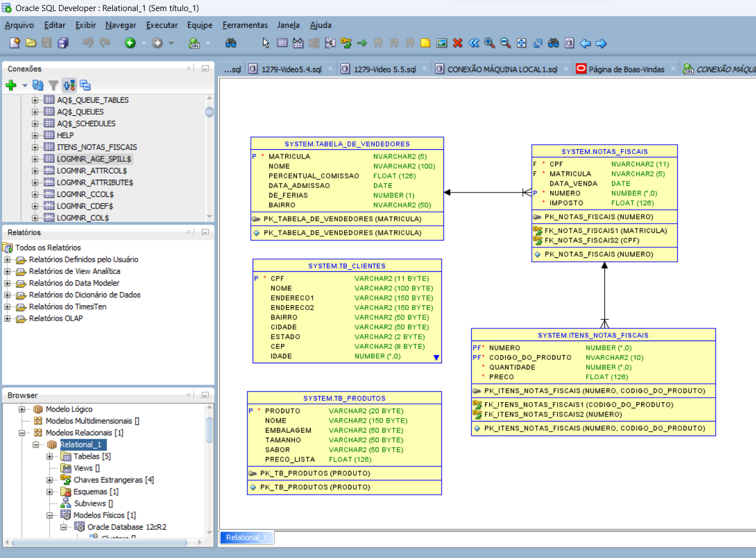Select the Relational_1 bottom diagram tab
This screenshot has width=756, height=558.
(x=246, y=537)
